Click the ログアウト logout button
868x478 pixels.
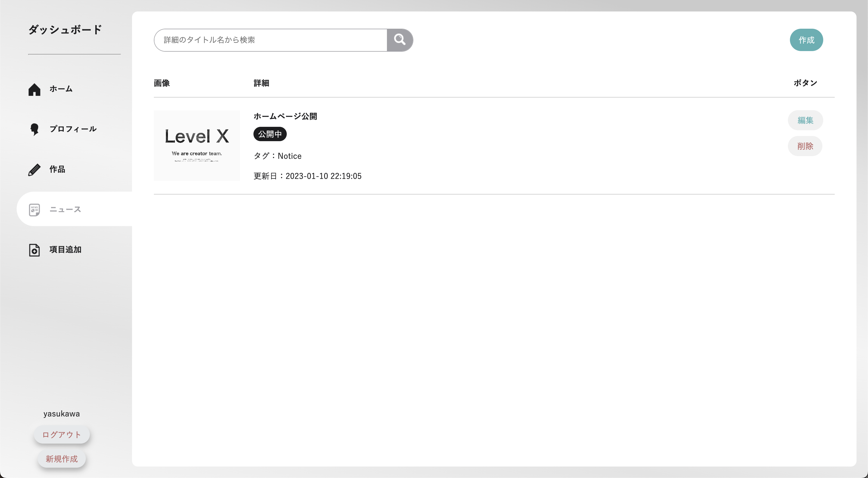(62, 435)
